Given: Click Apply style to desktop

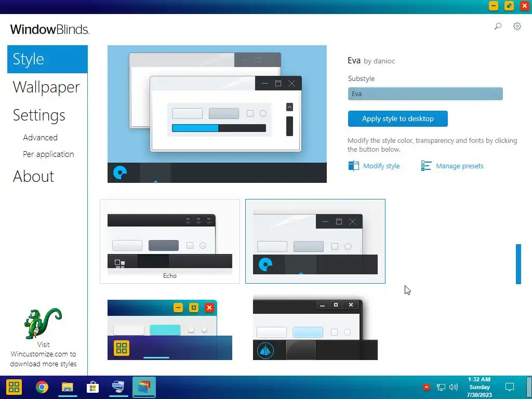Looking at the screenshot, I should point(397,118).
